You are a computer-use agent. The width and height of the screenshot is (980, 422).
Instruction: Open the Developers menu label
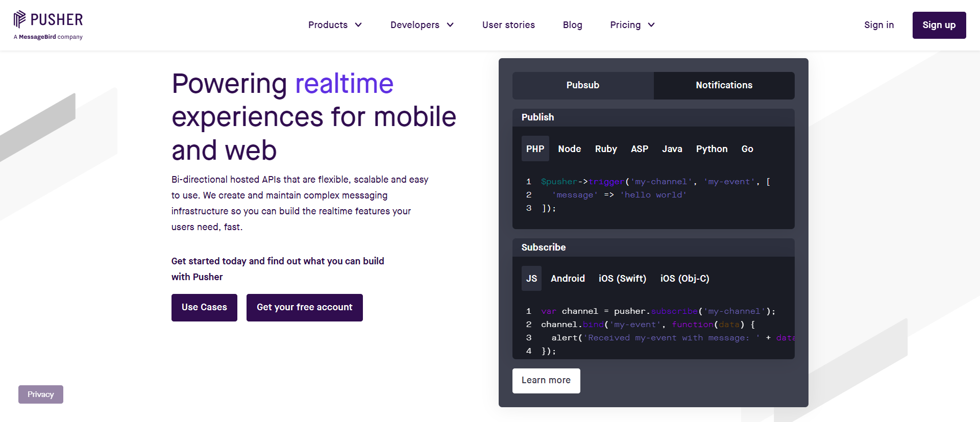click(414, 25)
